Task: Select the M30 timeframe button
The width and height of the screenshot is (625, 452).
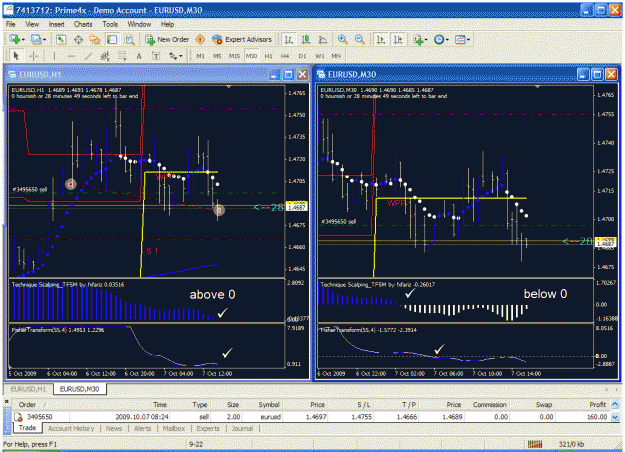Action: point(252,56)
